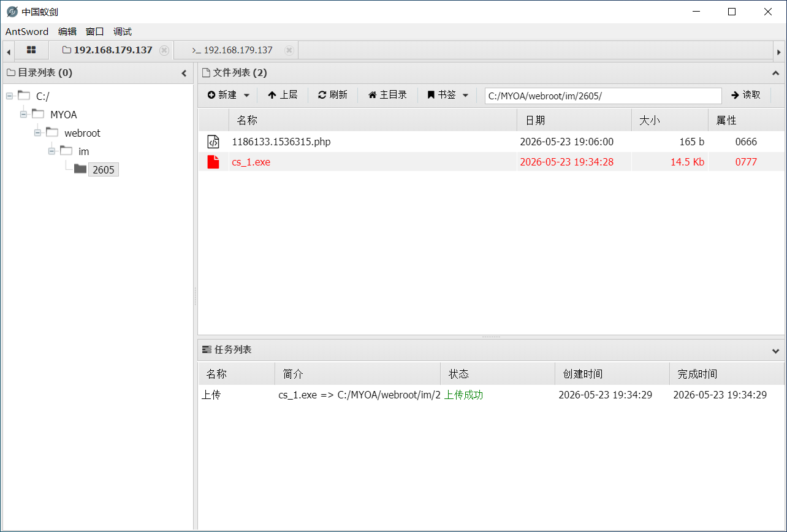Click the size value 165 b

[692, 142]
